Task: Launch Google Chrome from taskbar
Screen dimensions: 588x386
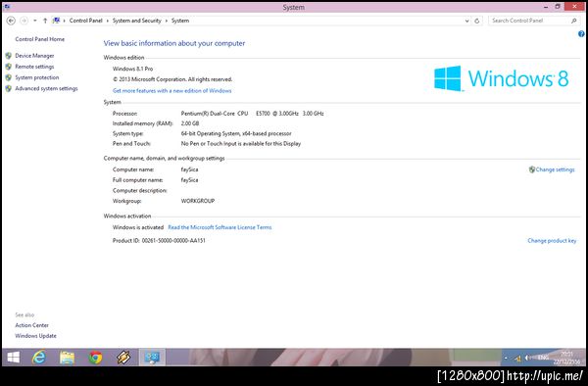Action: click(x=95, y=358)
